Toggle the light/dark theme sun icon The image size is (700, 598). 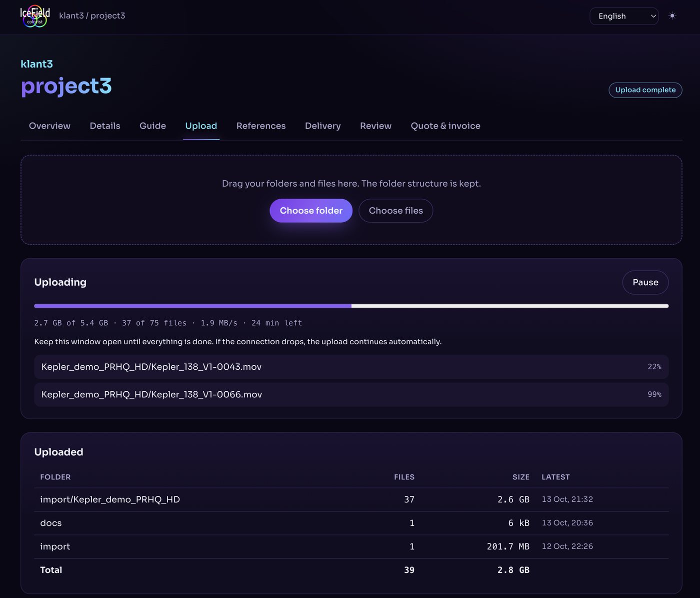(x=672, y=16)
